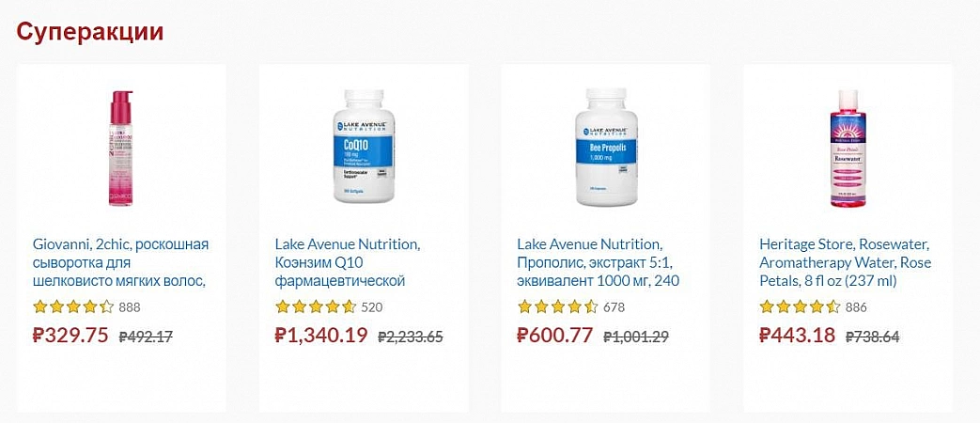
Task: Click the star rating of Giovanni serum
Action: point(73,306)
